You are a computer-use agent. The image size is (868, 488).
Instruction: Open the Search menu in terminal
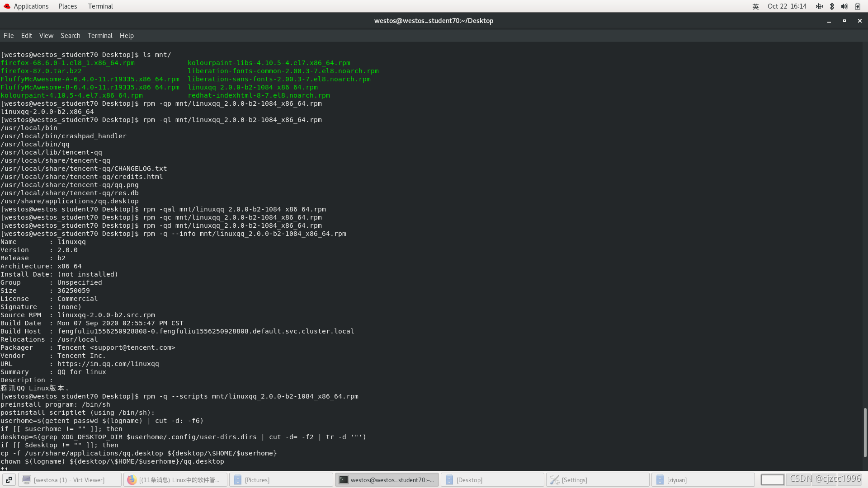(70, 36)
